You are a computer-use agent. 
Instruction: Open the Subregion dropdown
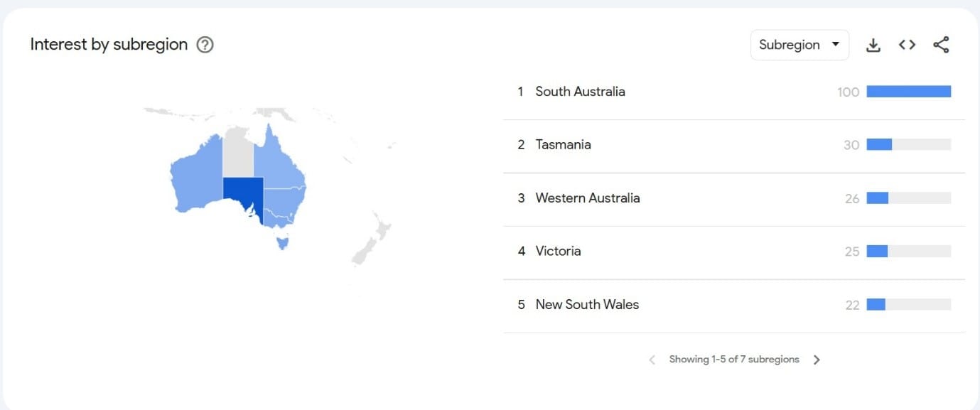pos(799,45)
